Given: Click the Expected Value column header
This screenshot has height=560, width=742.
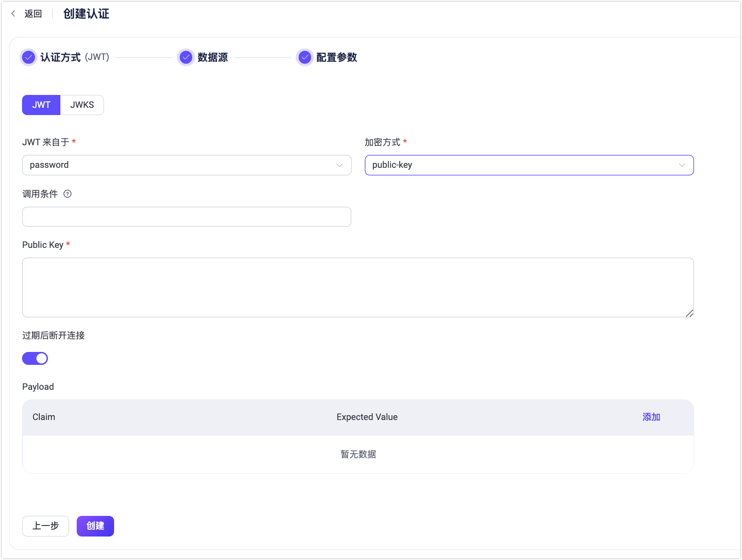Looking at the screenshot, I should 367,417.
